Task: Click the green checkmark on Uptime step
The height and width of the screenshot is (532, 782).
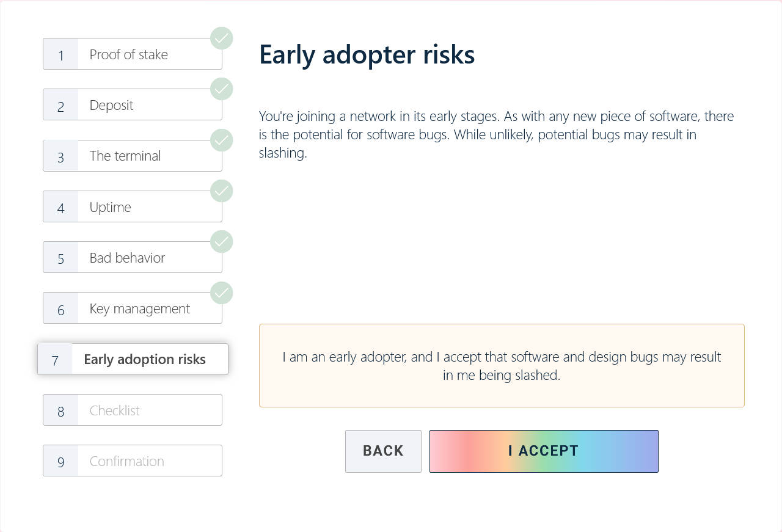Action: (x=222, y=191)
